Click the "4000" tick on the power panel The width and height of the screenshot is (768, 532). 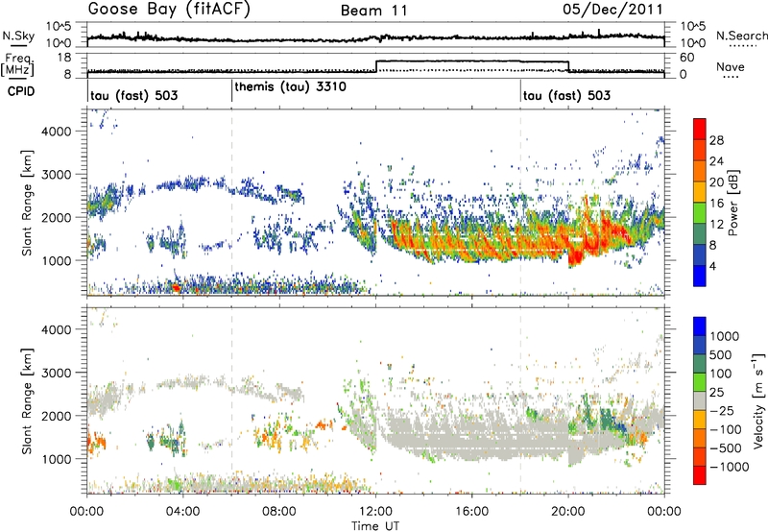[57, 132]
